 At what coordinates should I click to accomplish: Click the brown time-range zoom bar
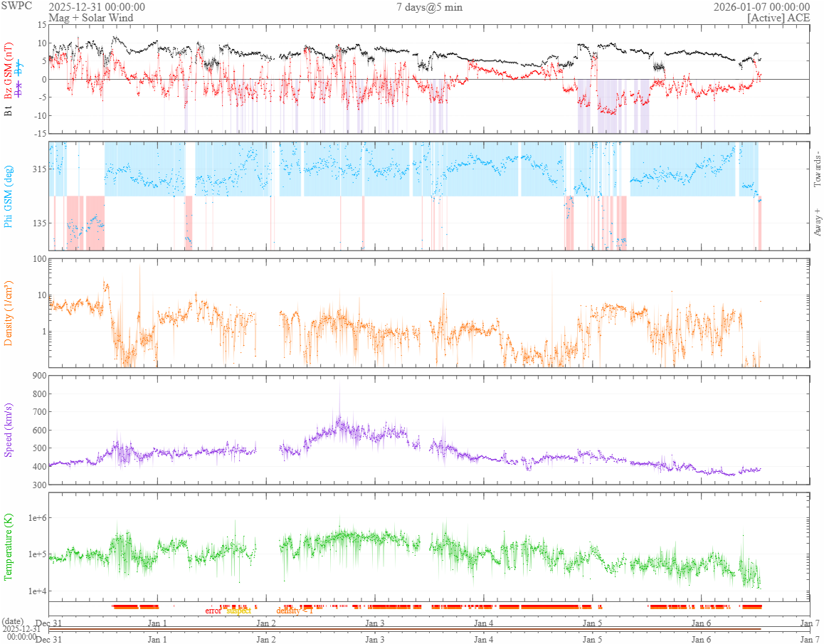coord(405,629)
